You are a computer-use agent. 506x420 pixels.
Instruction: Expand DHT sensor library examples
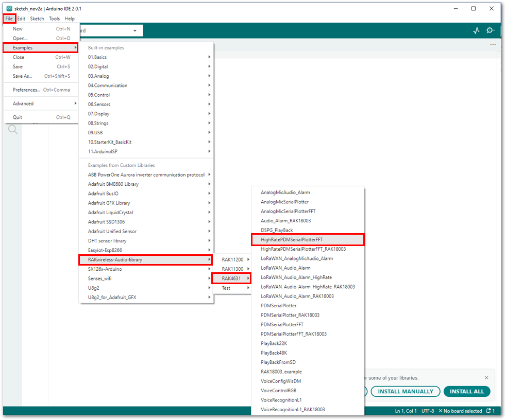click(x=146, y=241)
